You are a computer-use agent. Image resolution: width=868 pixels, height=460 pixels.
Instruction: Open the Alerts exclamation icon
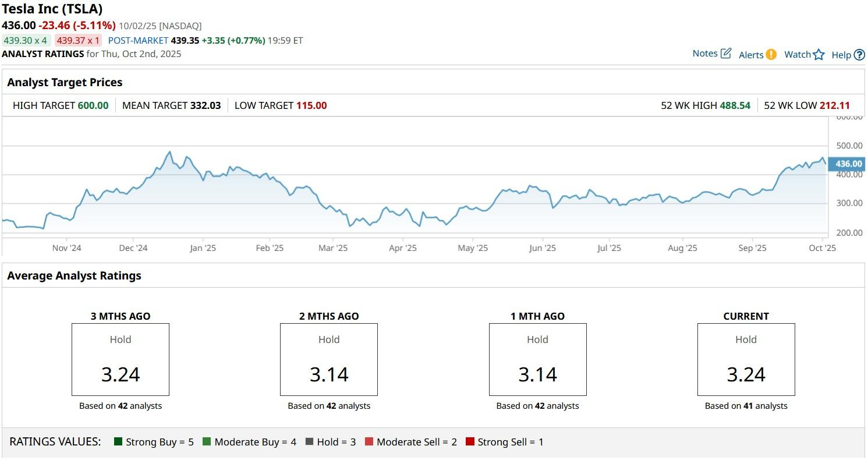pyautogui.click(x=771, y=55)
